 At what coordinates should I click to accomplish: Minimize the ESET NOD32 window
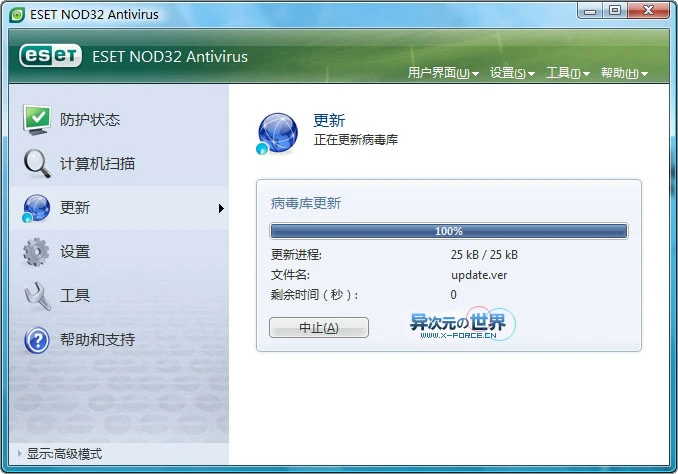pyautogui.click(x=590, y=11)
